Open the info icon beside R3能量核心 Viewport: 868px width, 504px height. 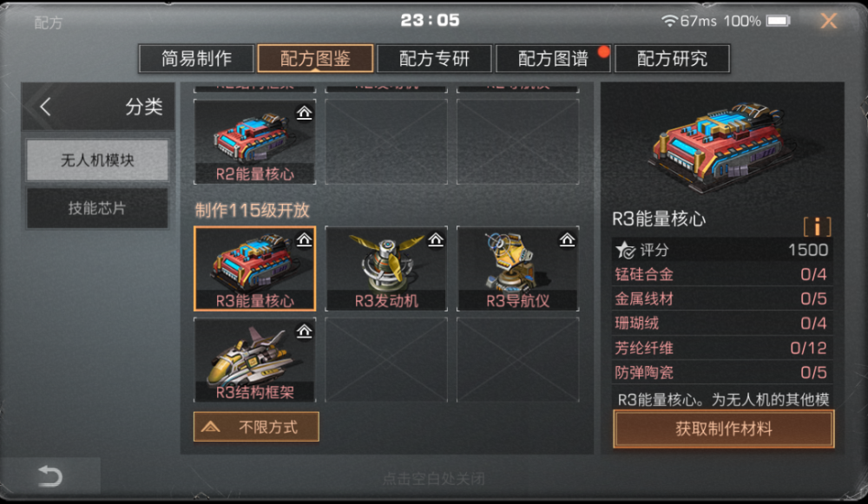pos(817,226)
